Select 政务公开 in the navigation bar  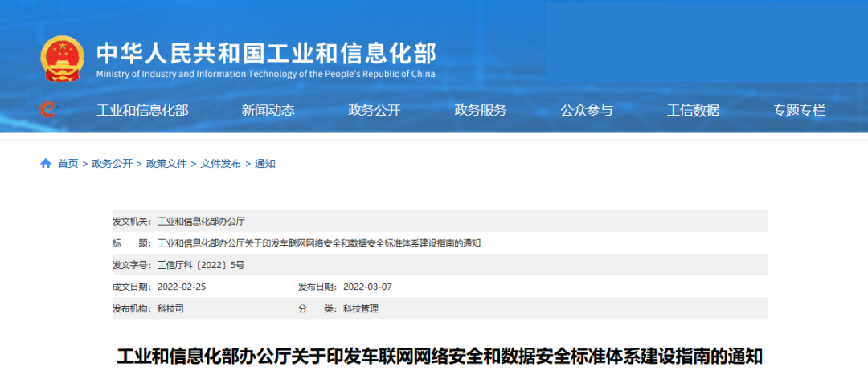pyautogui.click(x=374, y=111)
